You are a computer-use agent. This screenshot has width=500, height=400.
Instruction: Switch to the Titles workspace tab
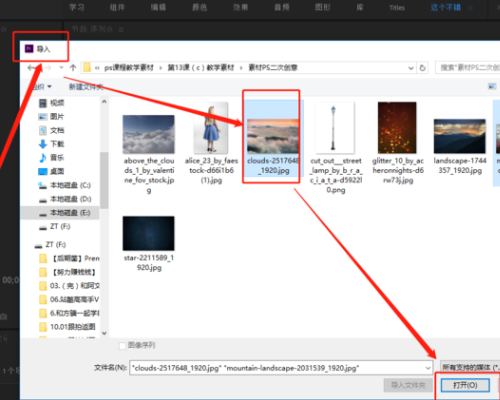point(397,8)
